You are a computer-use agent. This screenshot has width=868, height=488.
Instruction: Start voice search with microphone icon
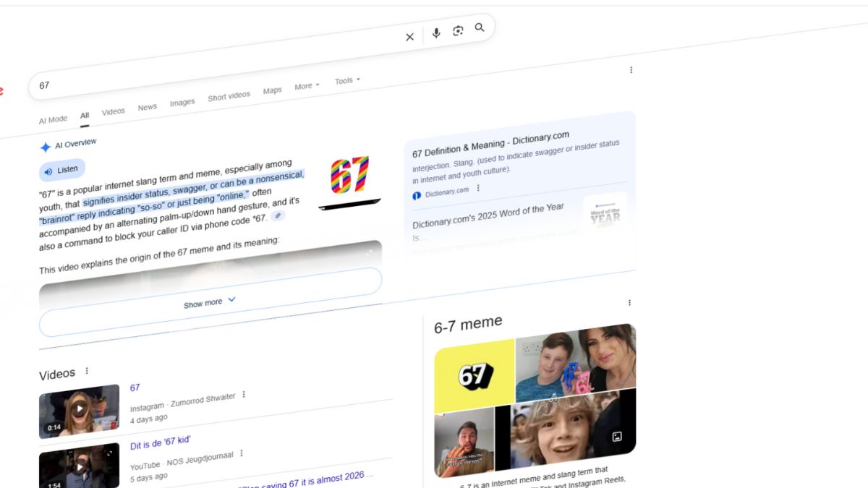tap(436, 33)
